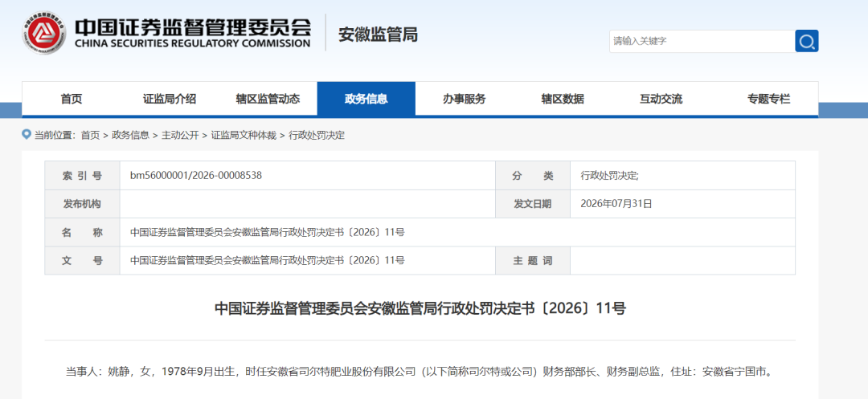868x399 pixels.
Task: Open the 办事服务 navigation tab
Action: point(464,99)
